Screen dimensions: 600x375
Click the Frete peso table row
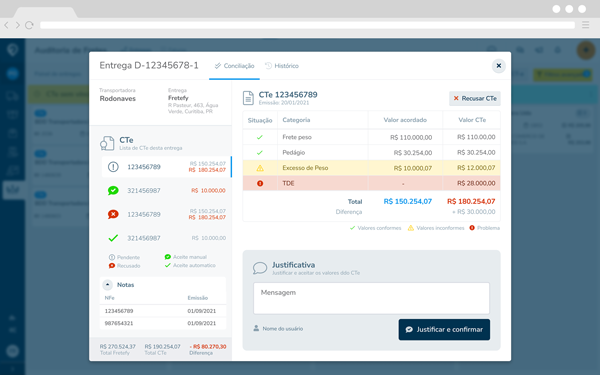click(371, 137)
